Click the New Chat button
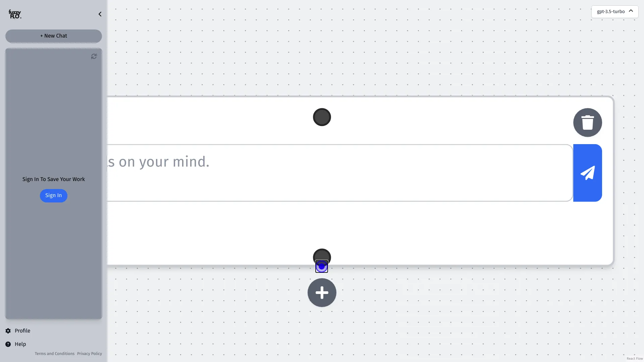Viewport: 644px width, 362px height. [54, 36]
